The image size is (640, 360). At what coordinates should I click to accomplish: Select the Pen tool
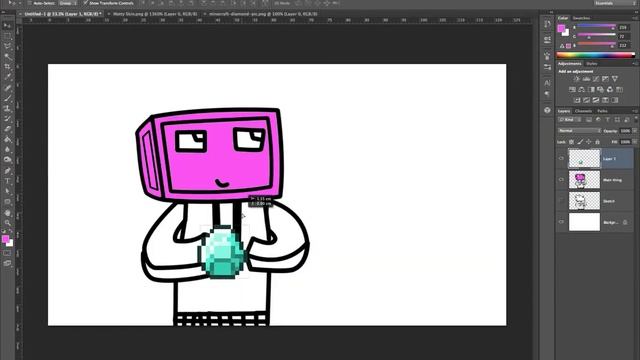pos(7,171)
